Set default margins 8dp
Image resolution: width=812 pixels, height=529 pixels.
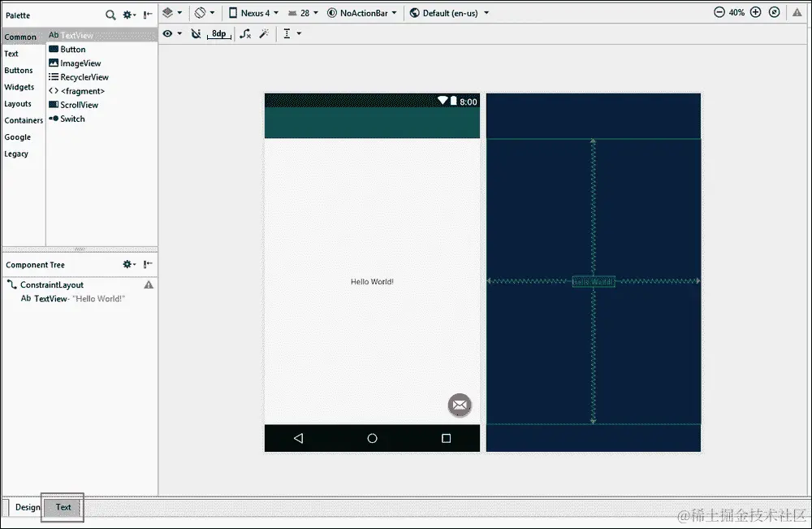(219, 34)
